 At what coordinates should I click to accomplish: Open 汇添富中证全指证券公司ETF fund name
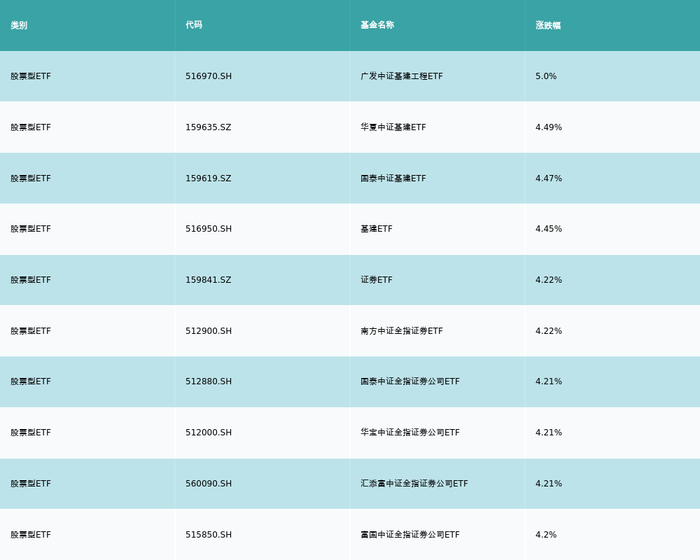(x=414, y=484)
